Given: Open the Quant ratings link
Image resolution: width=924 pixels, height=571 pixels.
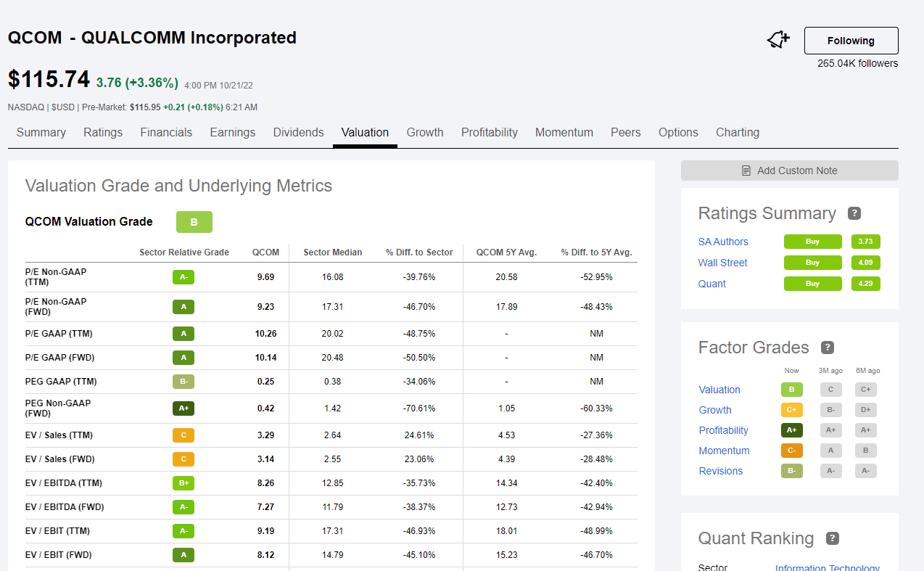Looking at the screenshot, I should pyautogui.click(x=712, y=284).
